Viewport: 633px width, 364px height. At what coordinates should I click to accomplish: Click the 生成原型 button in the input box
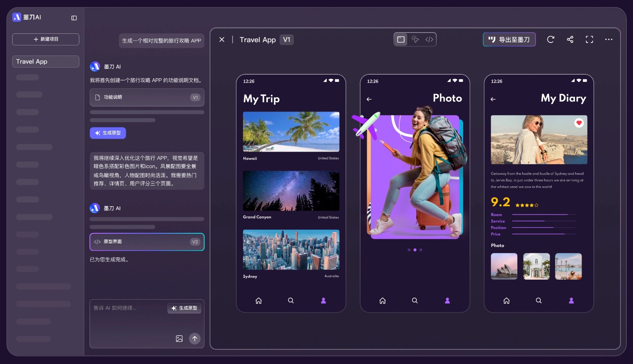(x=185, y=308)
